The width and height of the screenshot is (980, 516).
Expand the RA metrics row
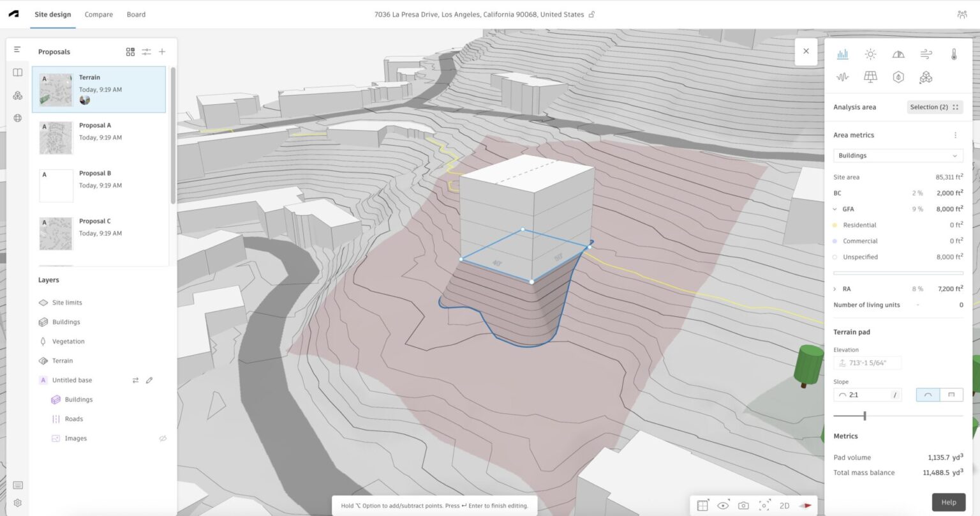click(x=835, y=289)
